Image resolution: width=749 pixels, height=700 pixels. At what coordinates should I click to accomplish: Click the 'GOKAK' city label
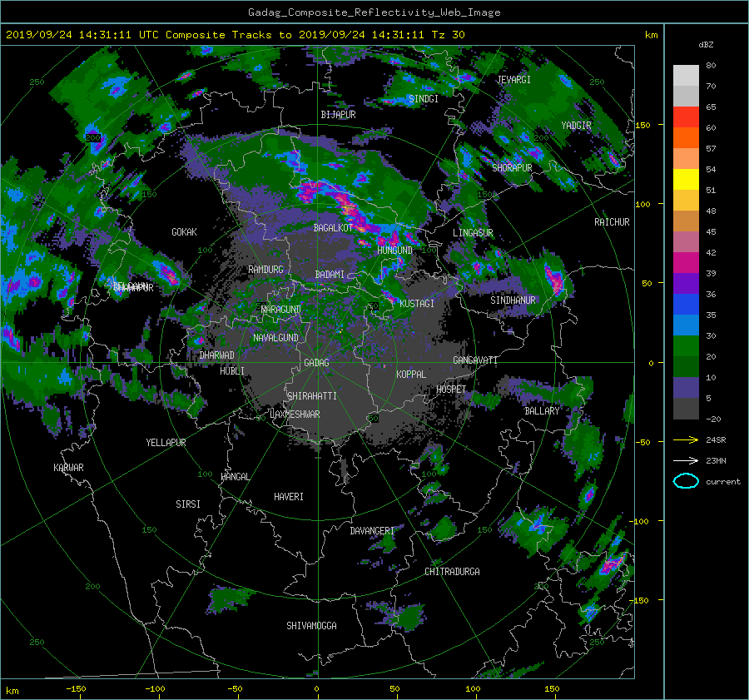(184, 232)
